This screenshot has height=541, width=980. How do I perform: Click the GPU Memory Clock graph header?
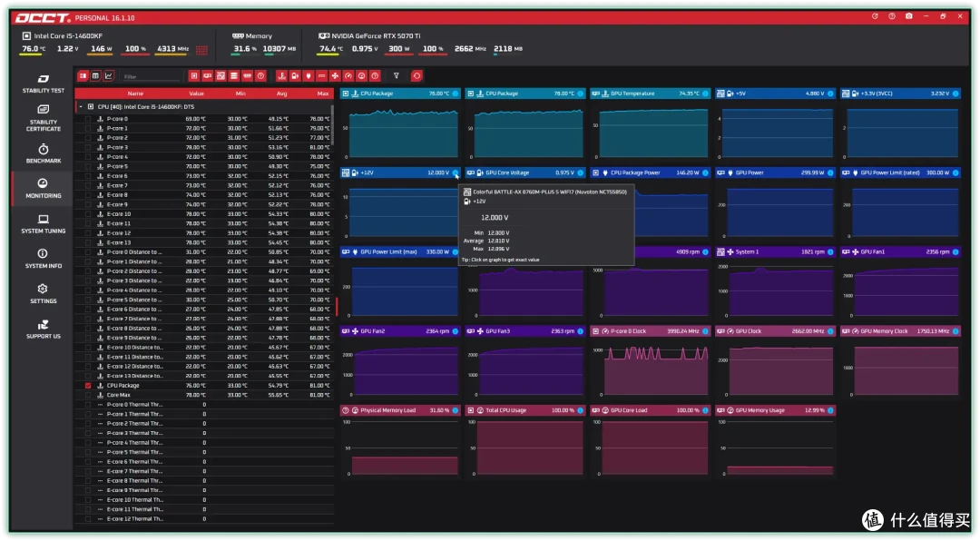[901, 331]
